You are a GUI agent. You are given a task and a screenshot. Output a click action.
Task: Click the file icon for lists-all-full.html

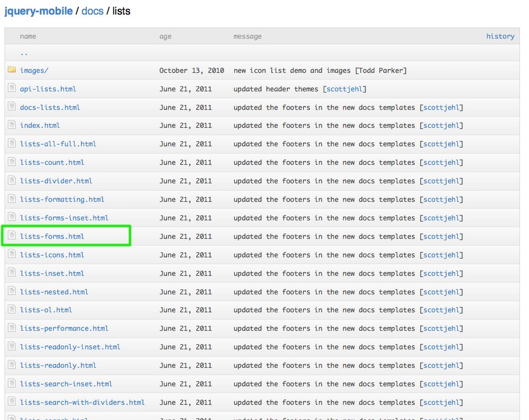tap(12, 143)
